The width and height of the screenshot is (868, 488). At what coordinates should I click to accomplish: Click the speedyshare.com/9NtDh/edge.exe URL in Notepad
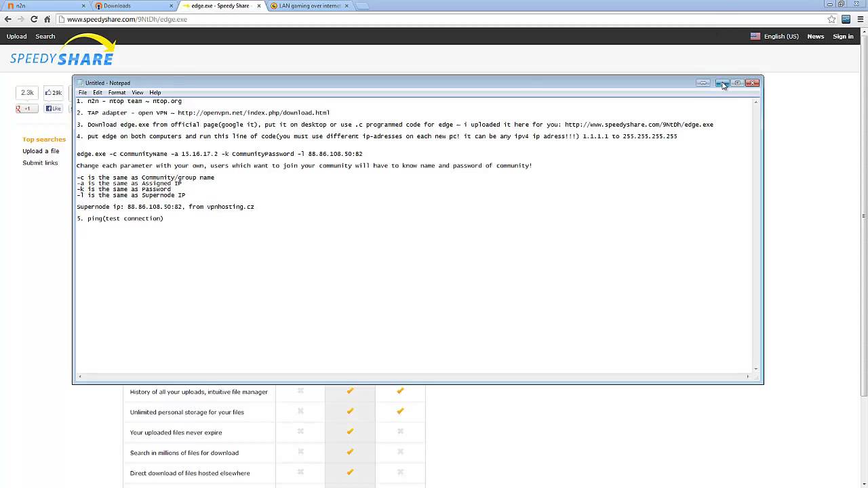pyautogui.click(x=639, y=125)
